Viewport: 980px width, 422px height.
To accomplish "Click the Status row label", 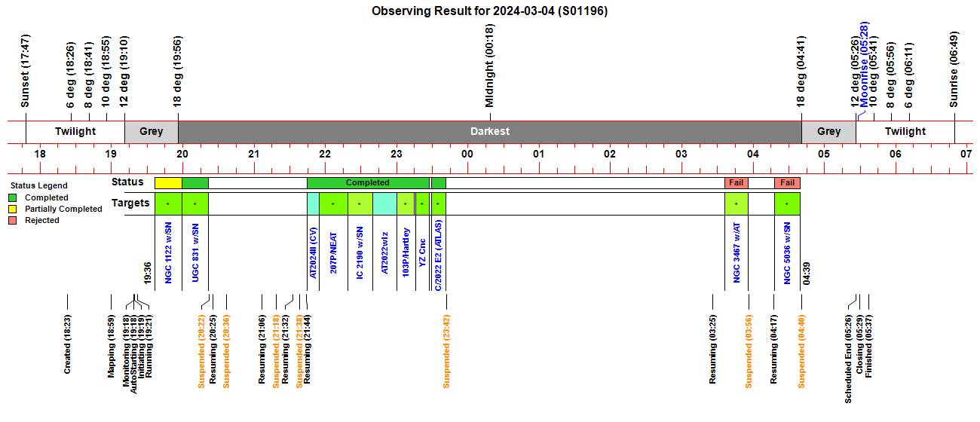I will 127,182.
